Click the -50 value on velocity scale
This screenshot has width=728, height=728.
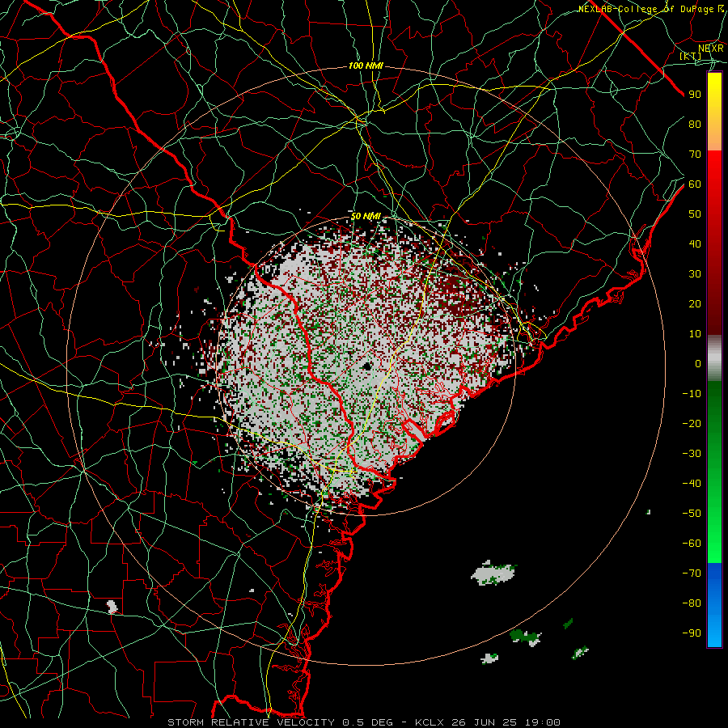(x=692, y=514)
